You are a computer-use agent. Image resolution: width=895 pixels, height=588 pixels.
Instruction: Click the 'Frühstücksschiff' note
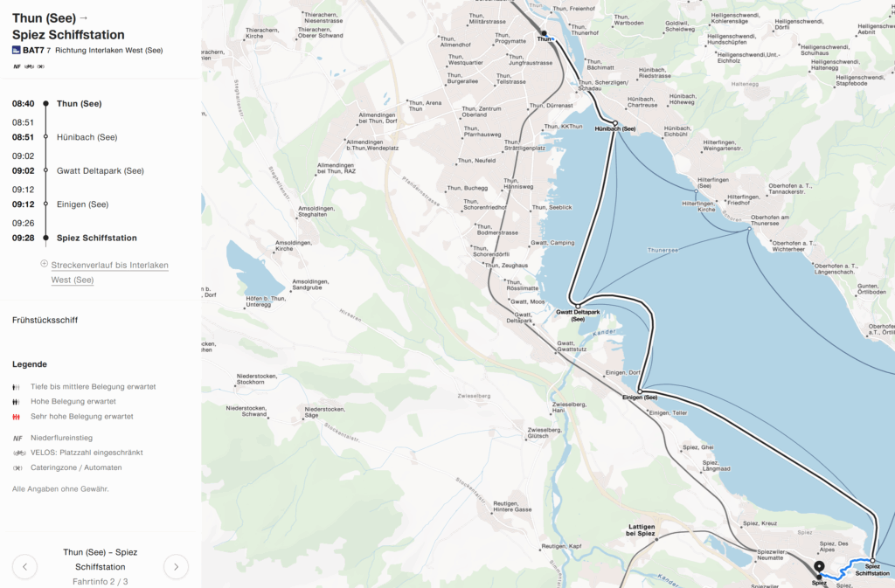point(45,321)
